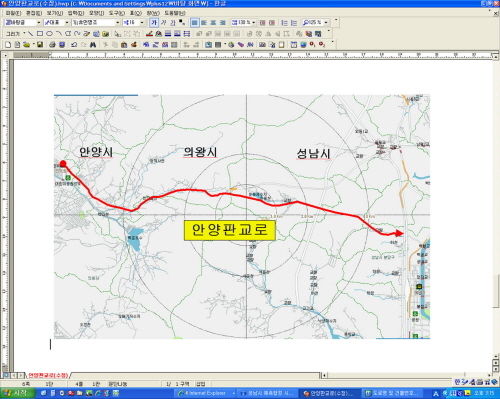Toggle justify alignment button
500x399 pixels.
(x=195, y=22)
